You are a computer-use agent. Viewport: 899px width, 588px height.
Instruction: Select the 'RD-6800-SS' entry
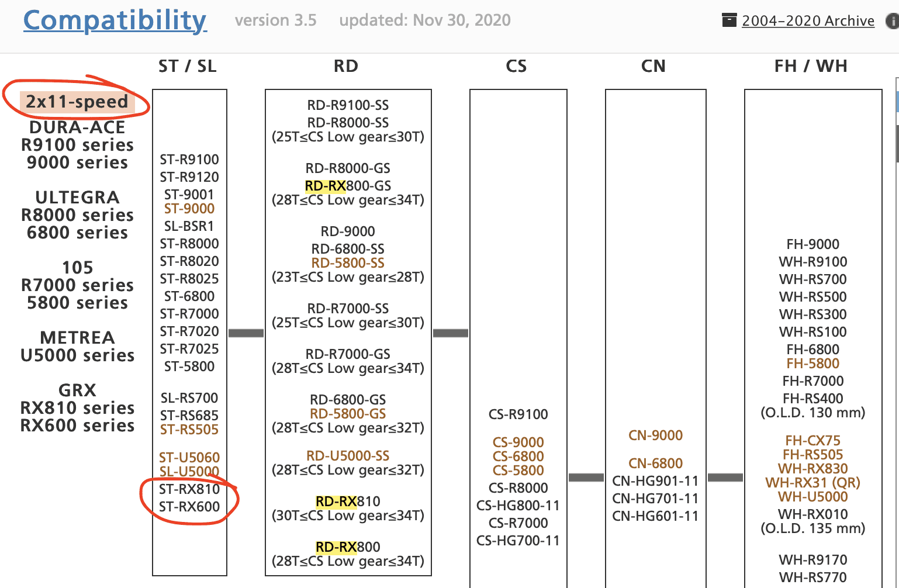[348, 249]
